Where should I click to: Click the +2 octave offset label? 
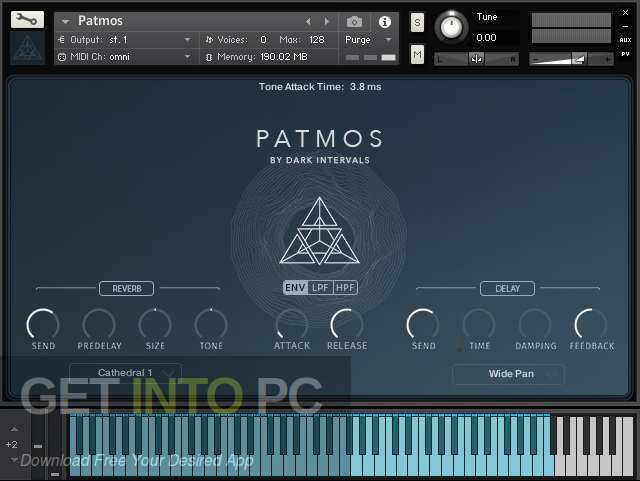(x=12, y=444)
